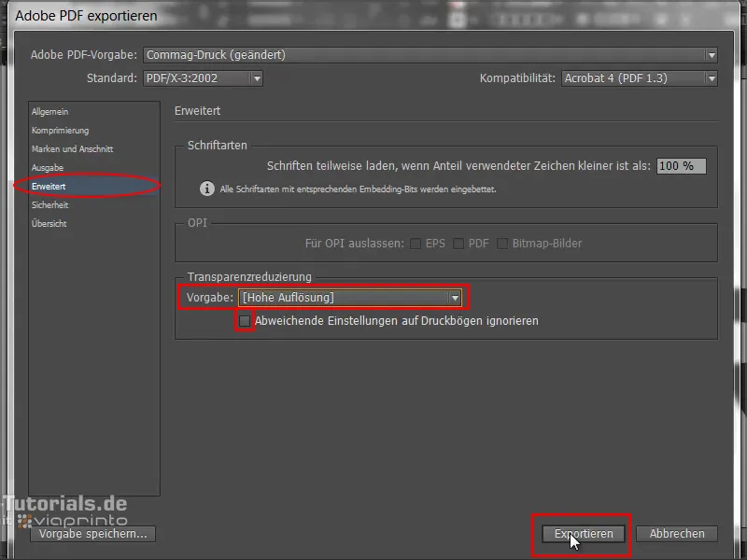The height and width of the screenshot is (560, 747).
Task: Open the Kompatibilität Acrobat 4 dropdown
Action: [x=640, y=78]
